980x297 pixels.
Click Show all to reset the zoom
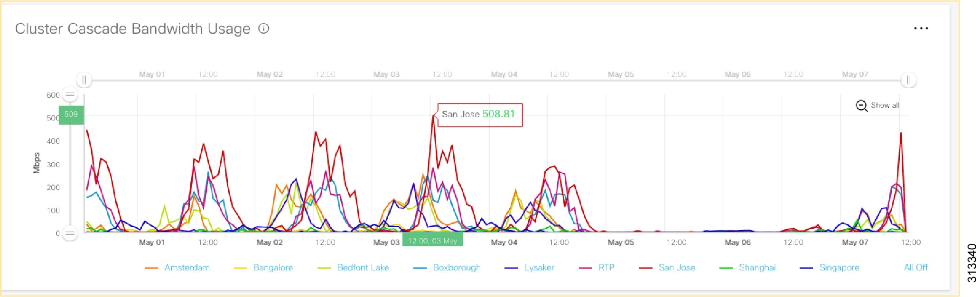click(877, 105)
